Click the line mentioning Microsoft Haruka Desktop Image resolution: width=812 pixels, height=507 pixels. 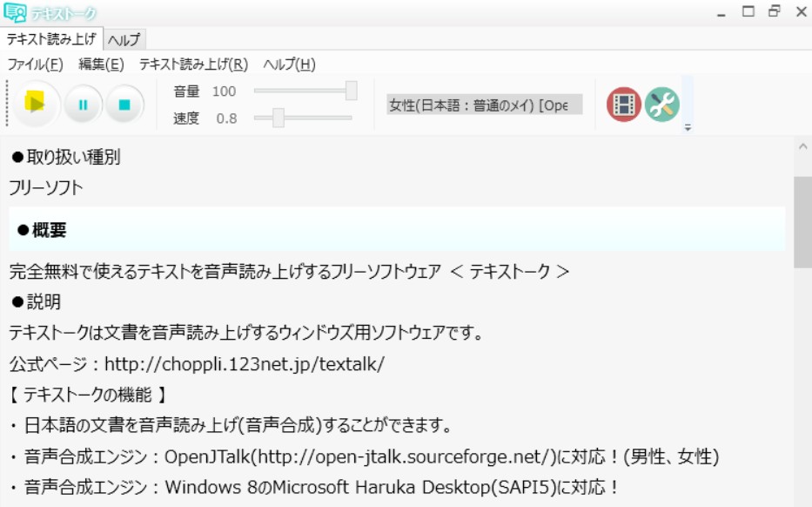(x=314, y=487)
